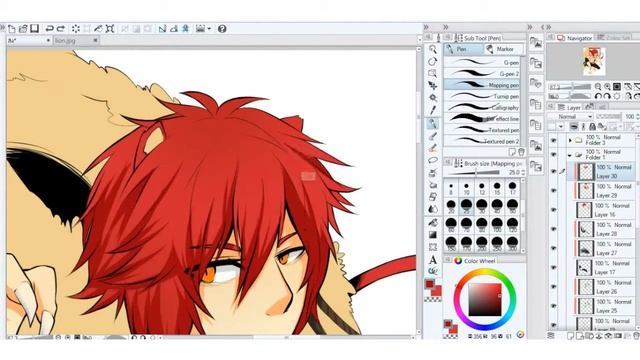The image size is (640, 360).
Task: Hide Folder 1 with its eye icon
Action: point(554,155)
